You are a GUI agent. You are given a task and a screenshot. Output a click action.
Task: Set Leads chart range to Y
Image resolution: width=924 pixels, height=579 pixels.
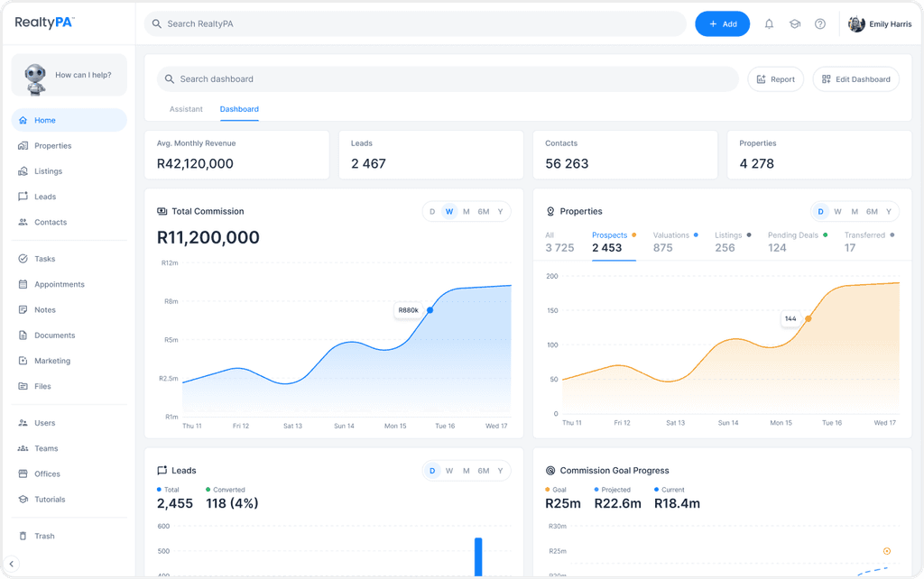coord(500,471)
